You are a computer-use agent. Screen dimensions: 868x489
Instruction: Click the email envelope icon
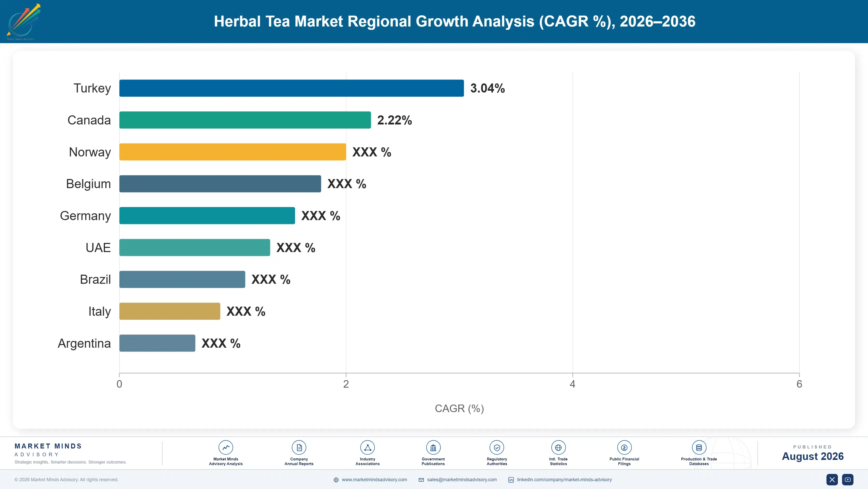tap(421, 480)
